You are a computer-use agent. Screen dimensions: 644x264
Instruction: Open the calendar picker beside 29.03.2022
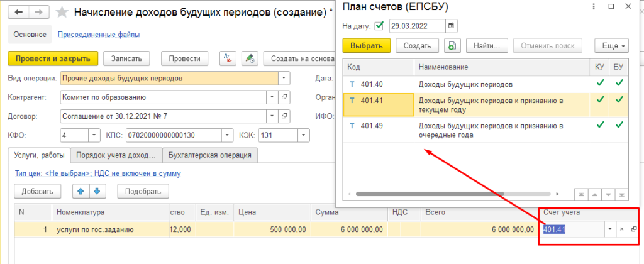pyautogui.click(x=451, y=26)
